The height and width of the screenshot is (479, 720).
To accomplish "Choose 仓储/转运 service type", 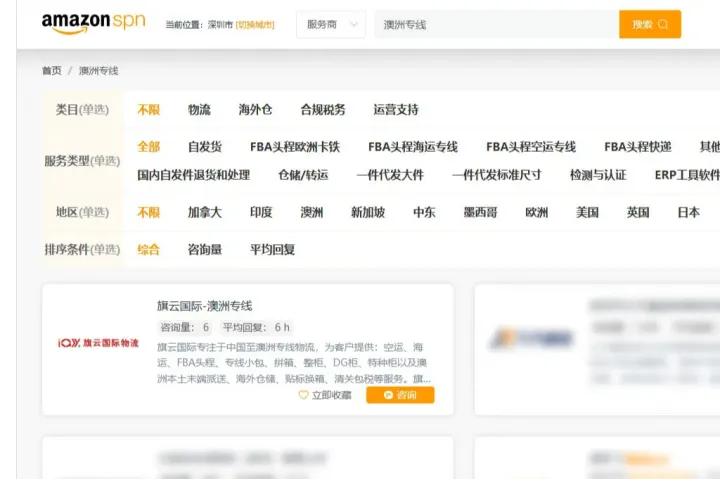I will (303, 175).
